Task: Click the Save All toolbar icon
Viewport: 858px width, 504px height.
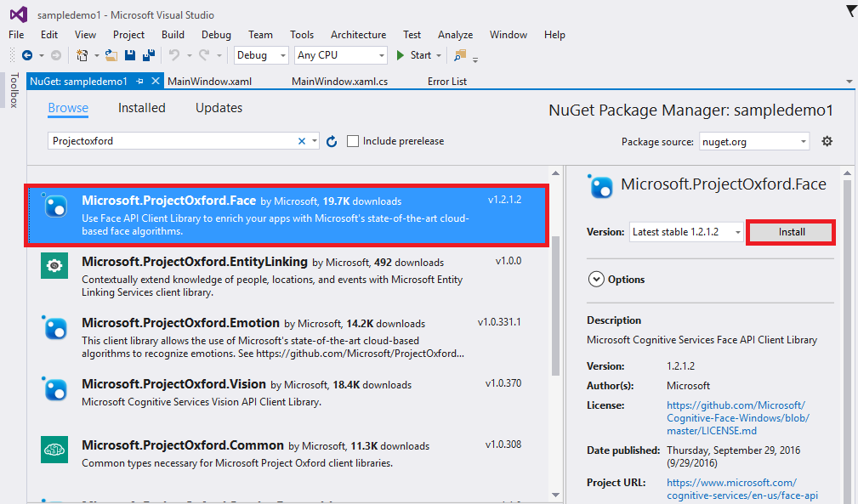Action: coord(148,55)
